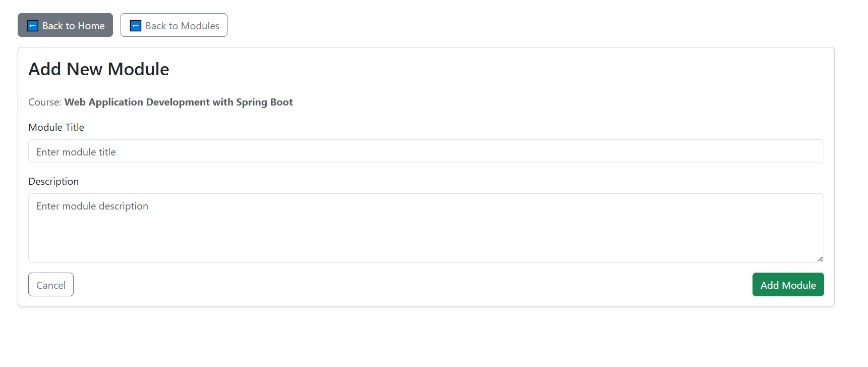
Task: Click the Add New Module heading
Action: tap(99, 69)
